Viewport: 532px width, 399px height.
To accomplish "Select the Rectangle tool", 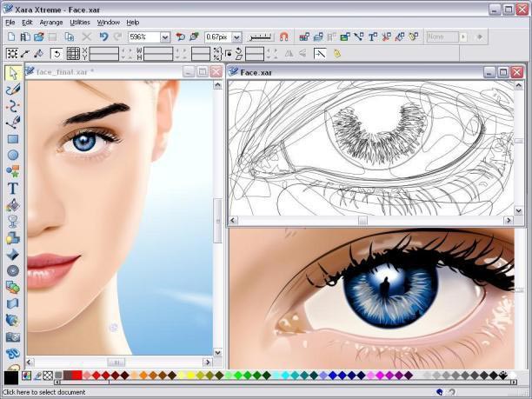I will point(13,139).
